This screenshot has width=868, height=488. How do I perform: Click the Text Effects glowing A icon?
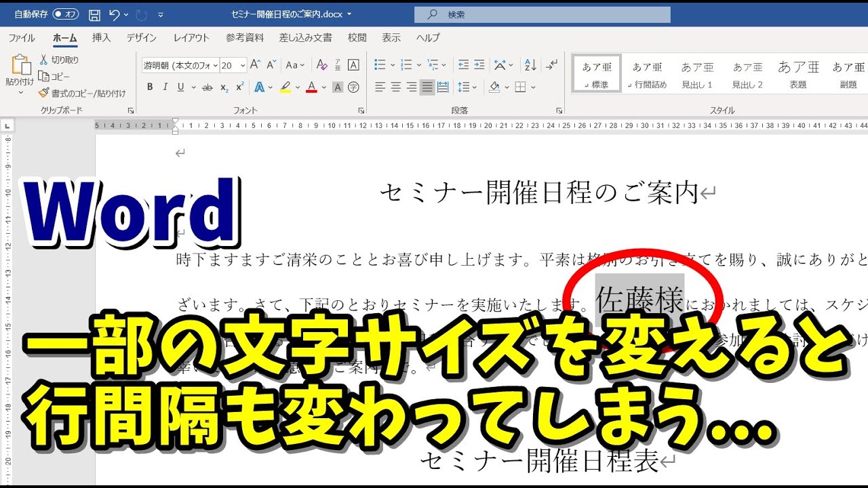tap(259, 87)
